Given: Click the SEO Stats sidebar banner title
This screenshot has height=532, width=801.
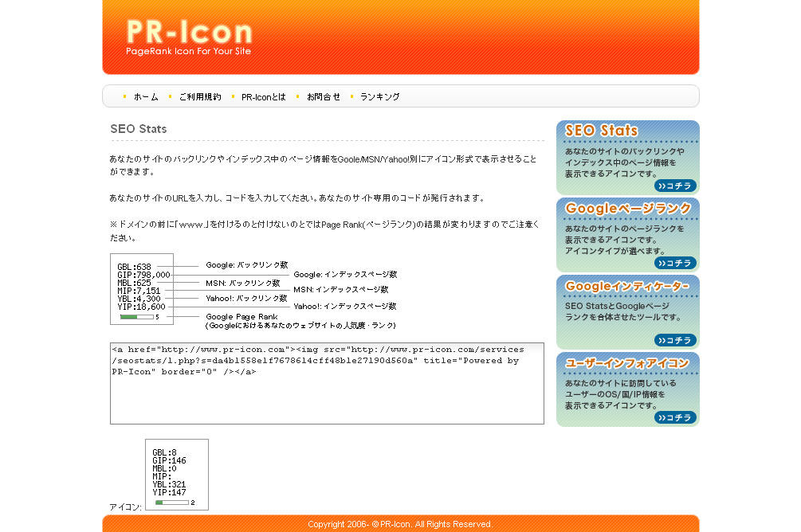Looking at the screenshot, I should click(601, 131).
